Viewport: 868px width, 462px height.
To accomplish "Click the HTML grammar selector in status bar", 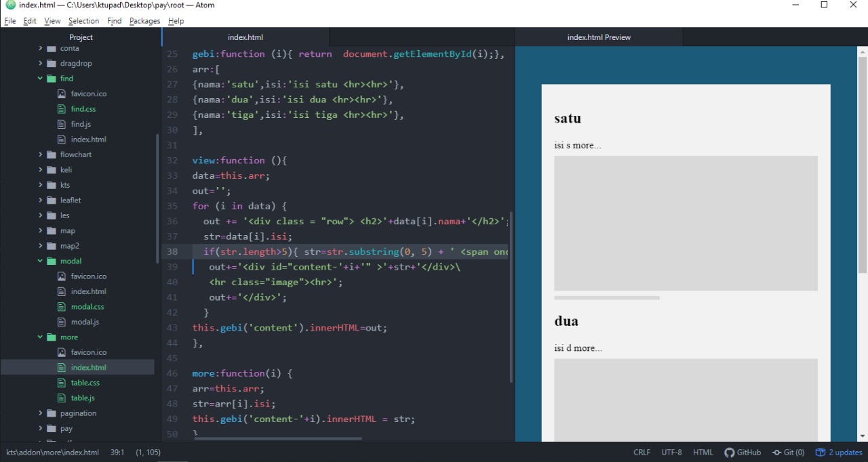I will coord(703,452).
